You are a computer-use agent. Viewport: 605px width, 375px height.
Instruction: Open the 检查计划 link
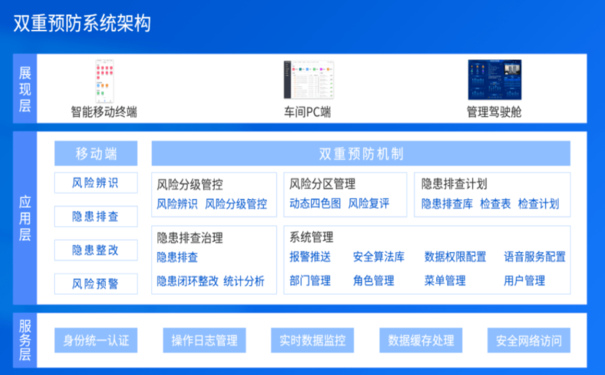pos(538,204)
